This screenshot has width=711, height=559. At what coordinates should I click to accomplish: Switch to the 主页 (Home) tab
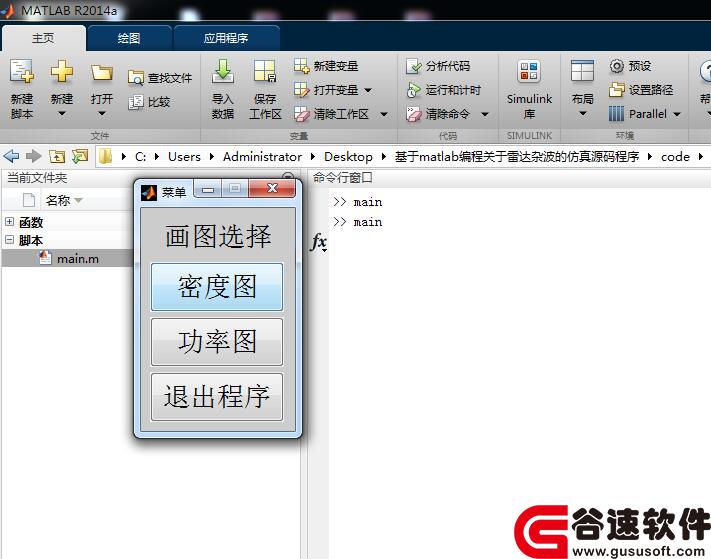click(43, 38)
